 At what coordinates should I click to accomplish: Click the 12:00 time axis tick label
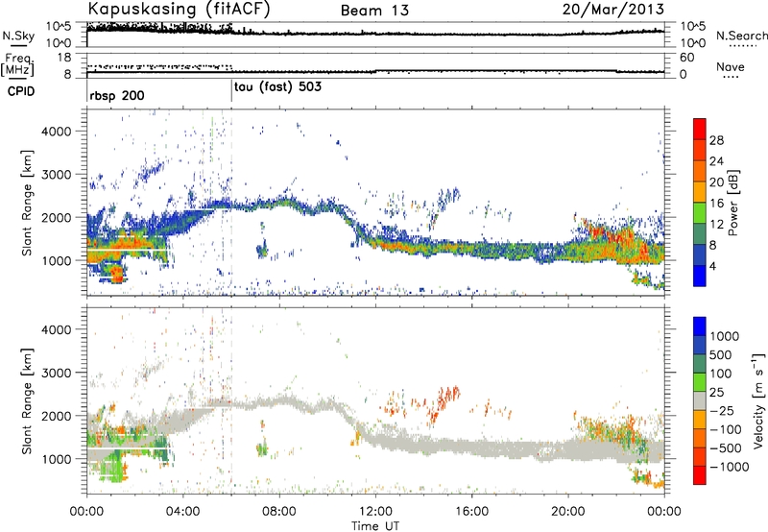(x=375, y=512)
